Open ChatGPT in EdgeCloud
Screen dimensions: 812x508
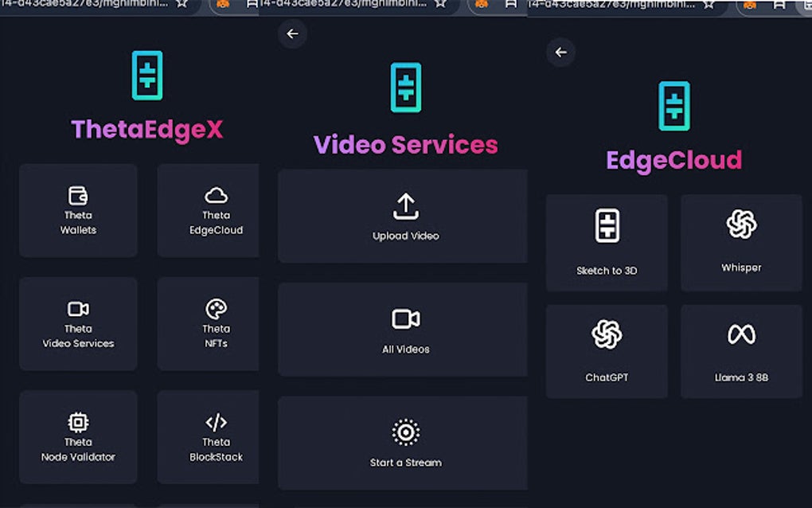coord(607,350)
